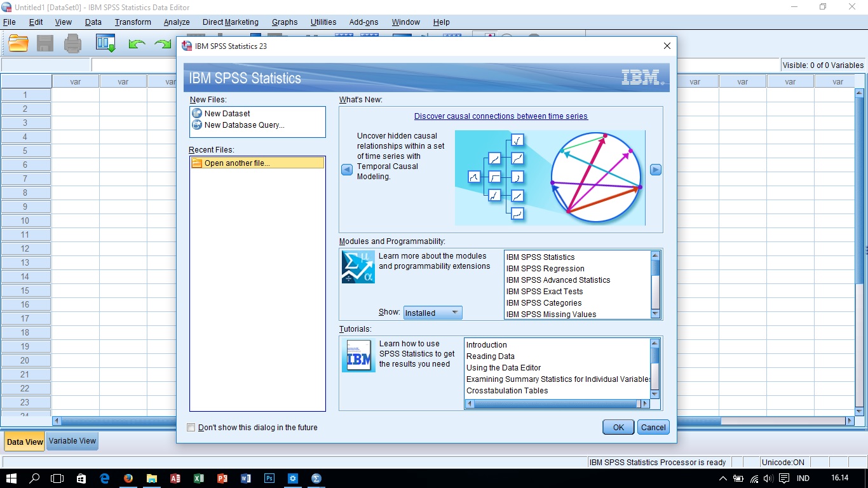Select IBM SPSS Regression in modules list

[545, 269]
